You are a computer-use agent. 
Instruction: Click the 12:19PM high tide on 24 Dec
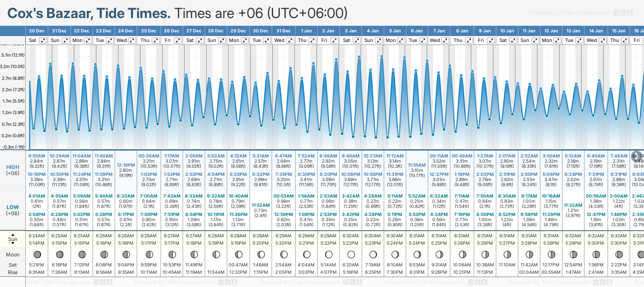pos(126,165)
